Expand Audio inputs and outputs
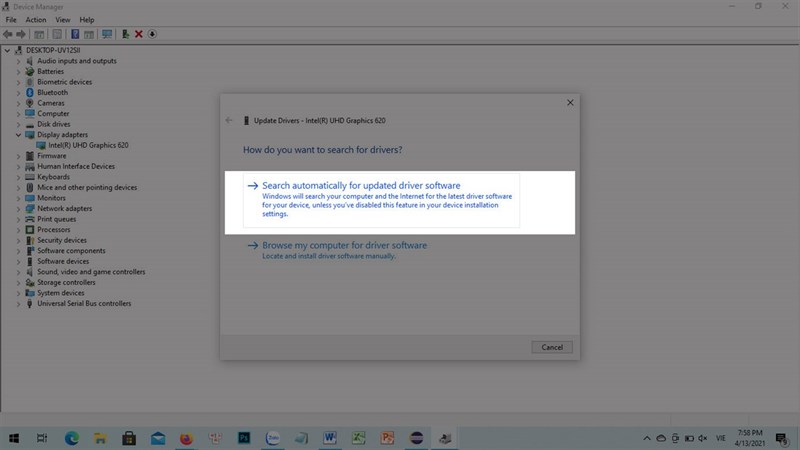 click(18, 61)
